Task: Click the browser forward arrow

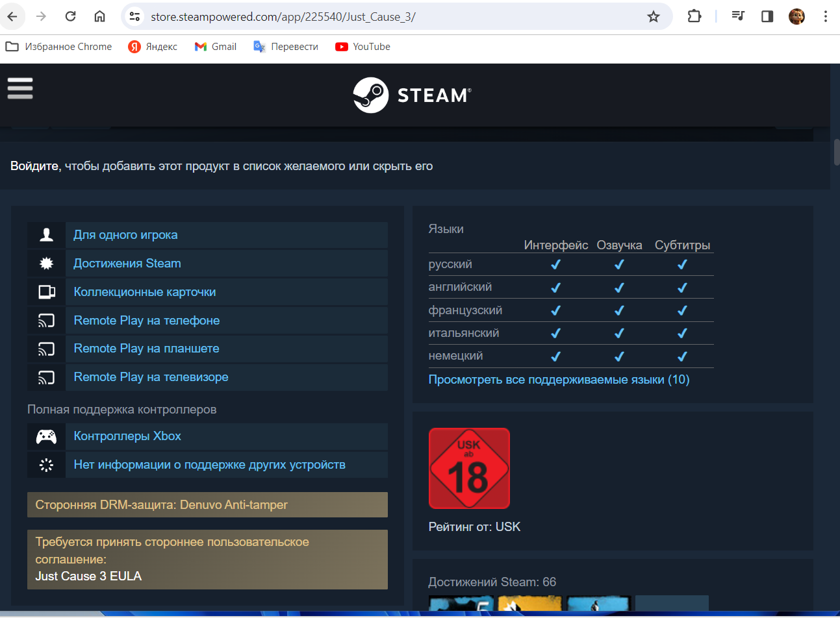Action: (42, 16)
